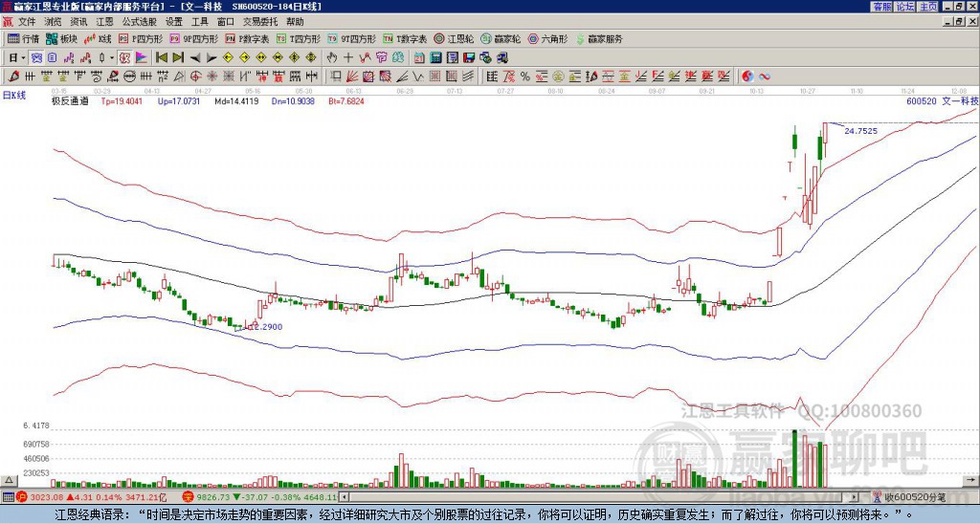980x524 pixels.
Task: Open the 窗口 menu
Action: (x=226, y=22)
